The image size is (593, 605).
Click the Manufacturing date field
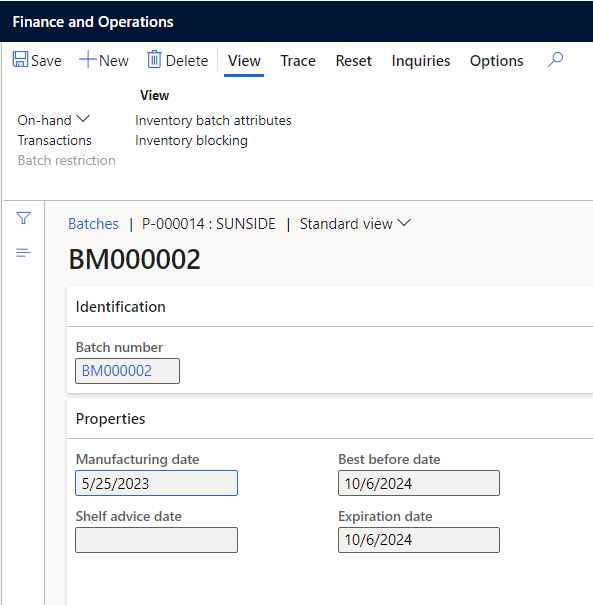[x=156, y=483]
